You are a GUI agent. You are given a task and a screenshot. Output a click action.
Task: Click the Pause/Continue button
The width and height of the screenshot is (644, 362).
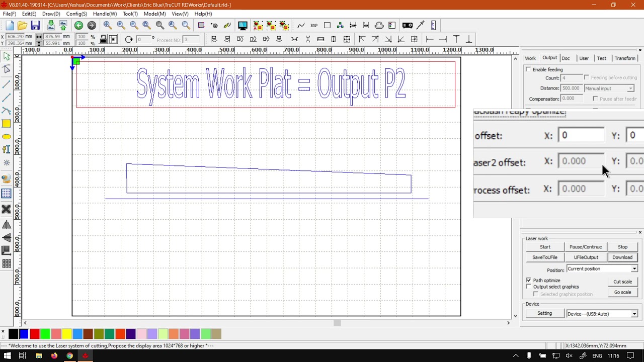point(586,247)
